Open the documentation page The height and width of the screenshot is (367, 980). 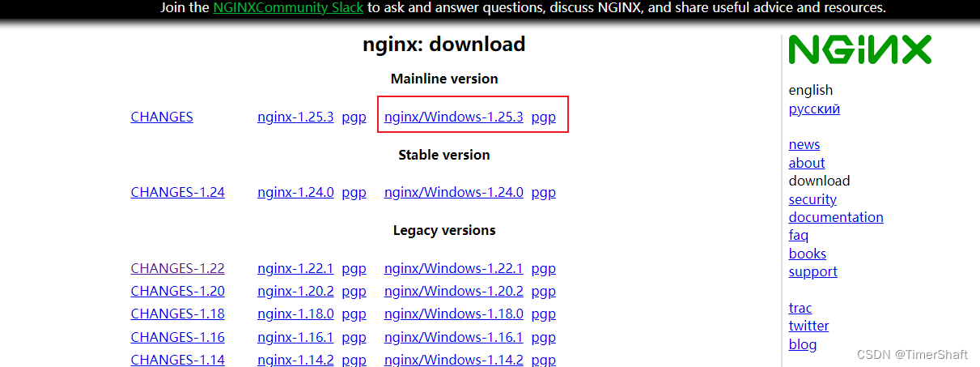coord(836,217)
